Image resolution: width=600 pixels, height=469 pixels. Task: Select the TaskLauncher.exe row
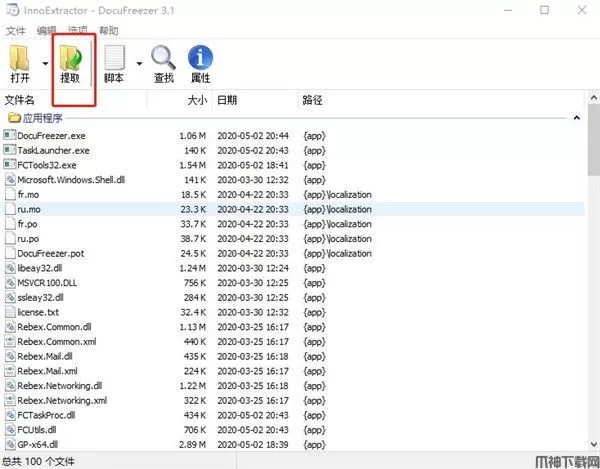coord(53,150)
